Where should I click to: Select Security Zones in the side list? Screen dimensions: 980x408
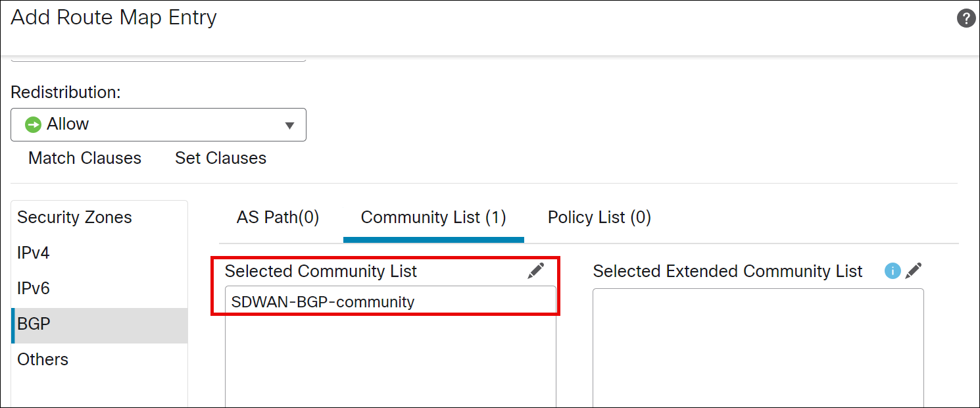tap(74, 217)
